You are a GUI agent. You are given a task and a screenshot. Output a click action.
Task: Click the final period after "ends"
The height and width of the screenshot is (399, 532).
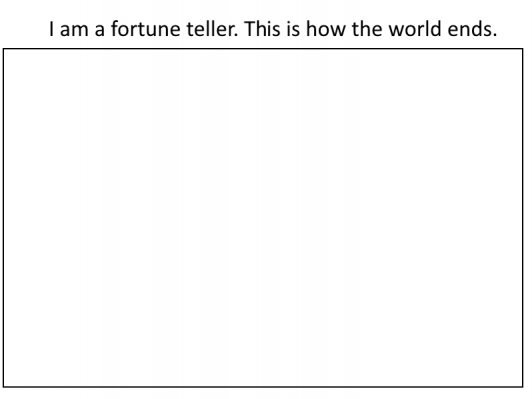495,35
